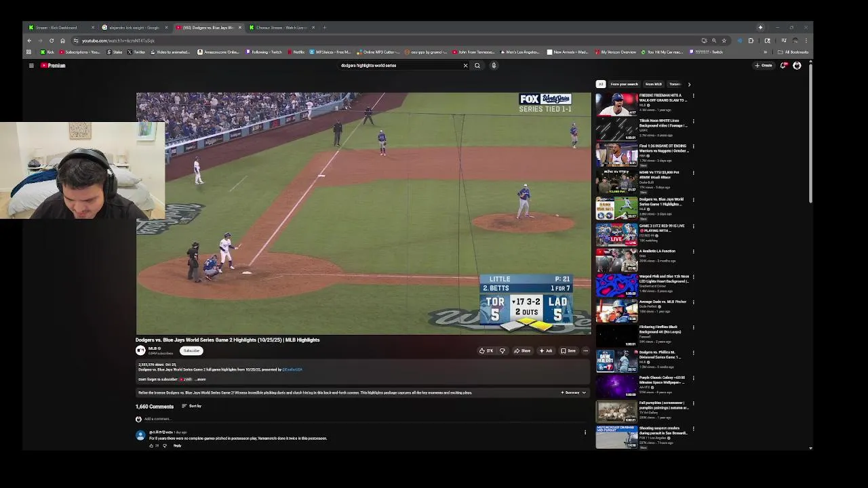Open the All Bookmarks folder

(x=793, y=52)
